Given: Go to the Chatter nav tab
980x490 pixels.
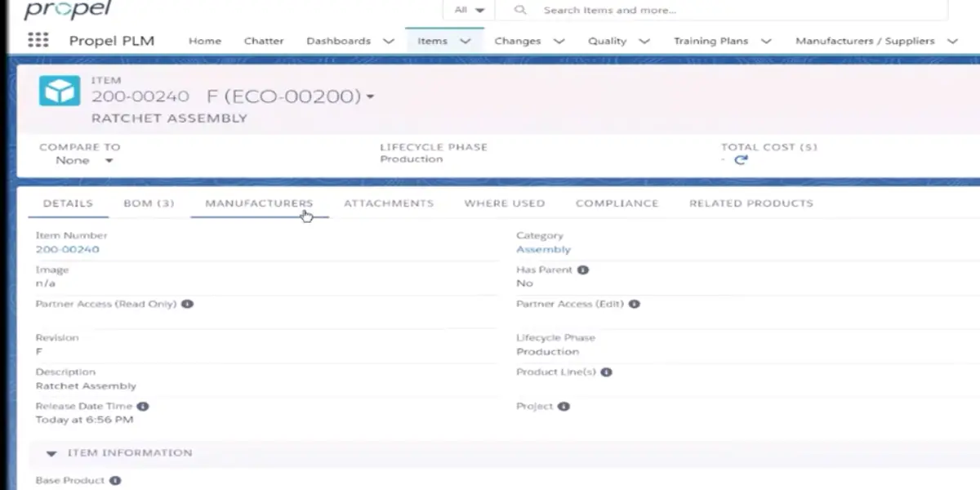Looking at the screenshot, I should click(264, 41).
